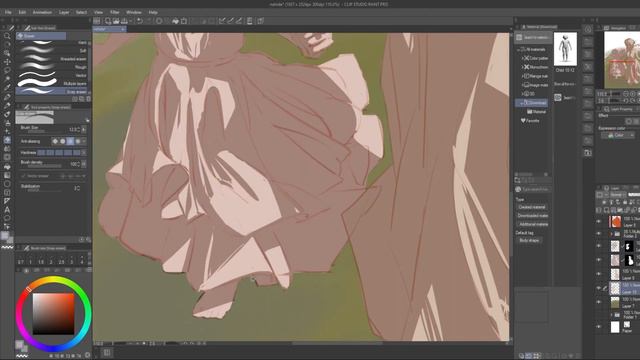The image size is (640, 360).
Task: Click the color wheel saturation square
Action: click(x=53, y=313)
